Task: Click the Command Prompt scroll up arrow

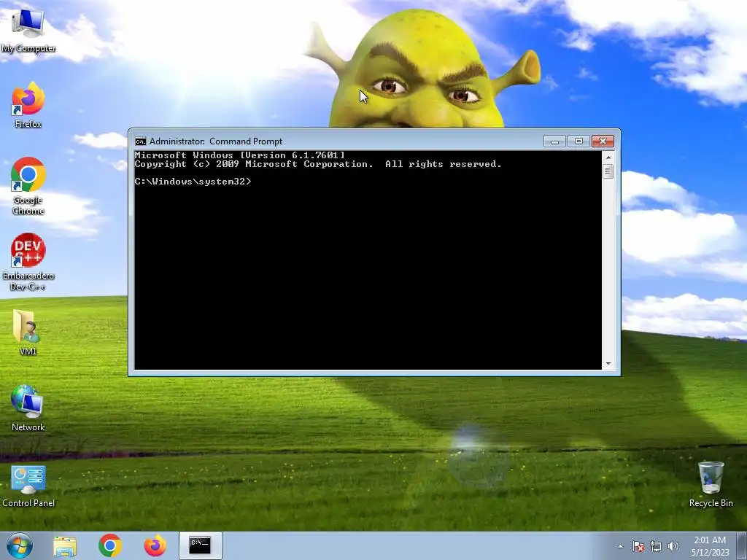Action: [x=608, y=157]
